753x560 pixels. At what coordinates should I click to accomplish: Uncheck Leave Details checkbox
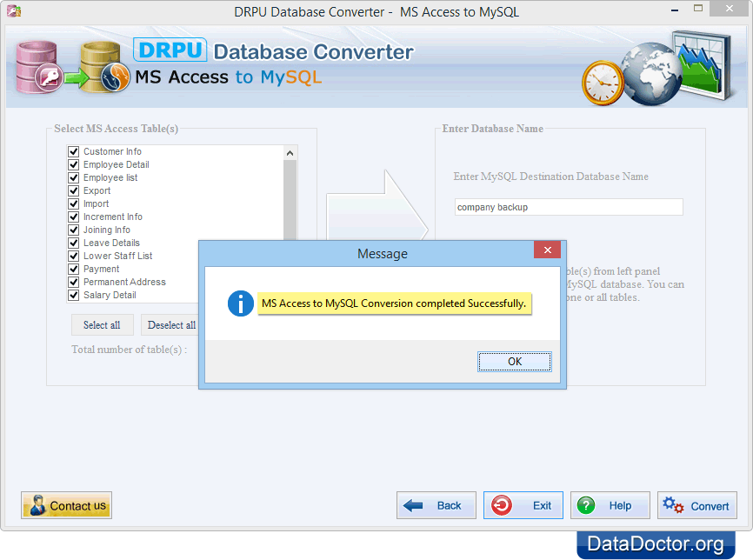[74, 243]
